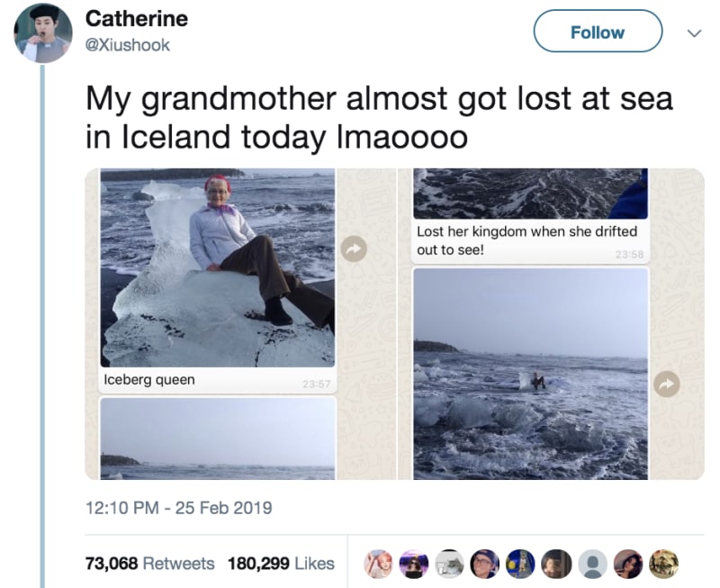The width and height of the screenshot is (720, 588).
Task: Click the last liker avatar in the row
Action: click(x=663, y=564)
